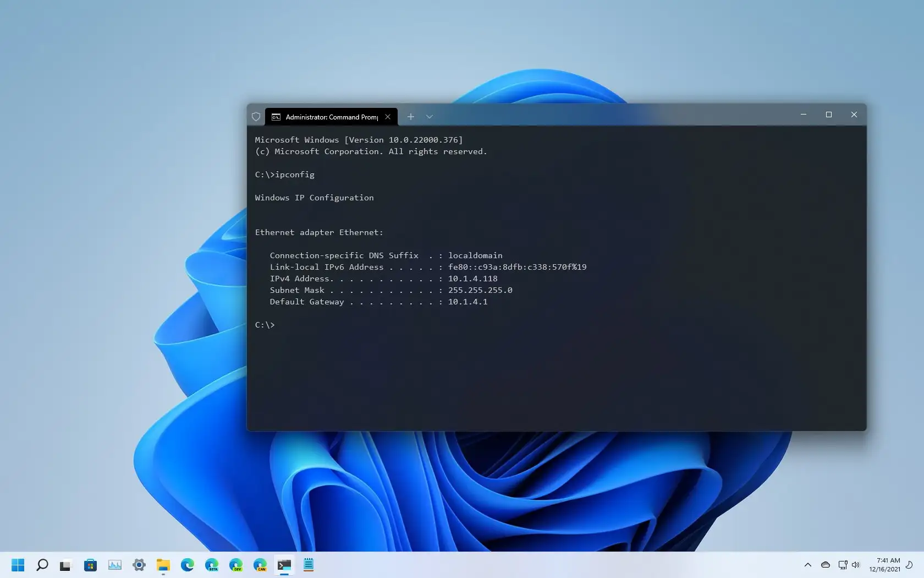Expand the terminal profile dropdown chevron
This screenshot has width=924, height=578.
click(430, 117)
